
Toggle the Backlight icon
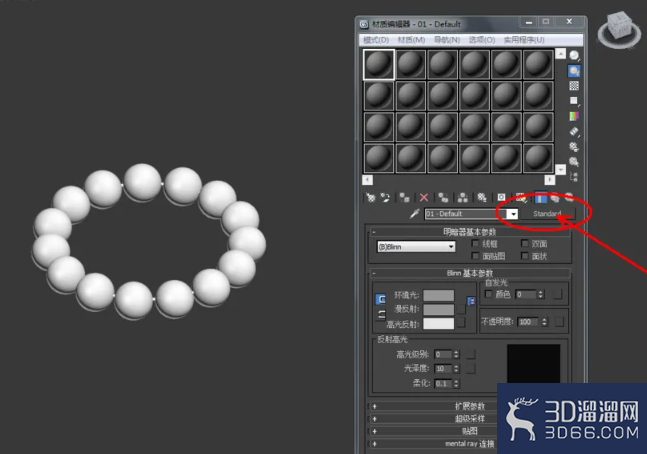click(x=574, y=71)
